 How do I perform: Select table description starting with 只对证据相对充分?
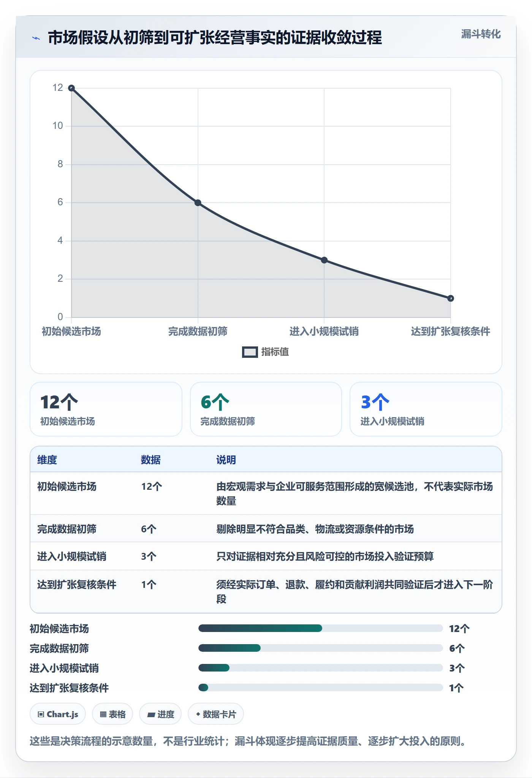pos(325,556)
